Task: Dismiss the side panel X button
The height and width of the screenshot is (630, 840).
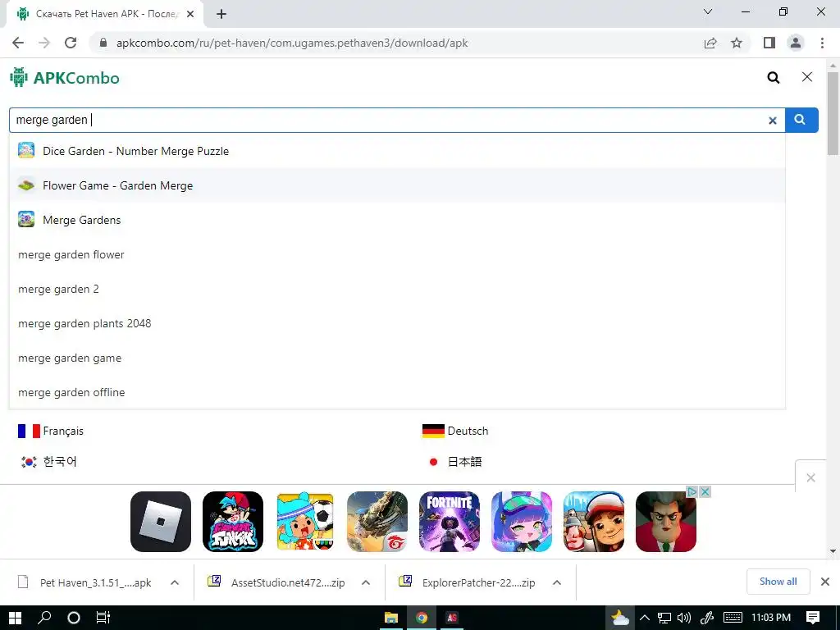Action: [x=811, y=477]
